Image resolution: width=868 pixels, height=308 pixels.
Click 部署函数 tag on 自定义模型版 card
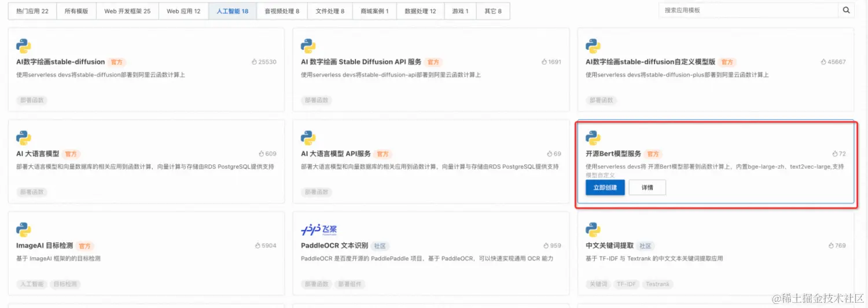[601, 100]
